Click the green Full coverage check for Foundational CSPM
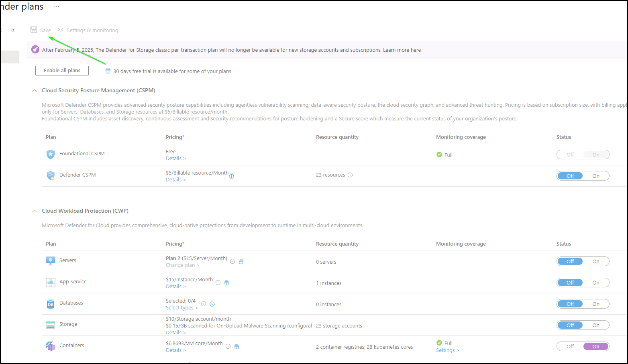628x364 pixels. pos(439,155)
